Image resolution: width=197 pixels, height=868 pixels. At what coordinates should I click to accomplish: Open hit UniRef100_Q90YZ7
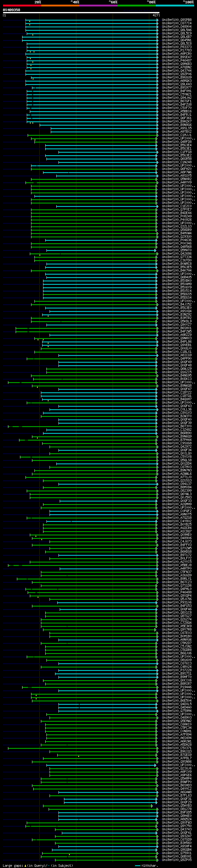tap(177, 325)
